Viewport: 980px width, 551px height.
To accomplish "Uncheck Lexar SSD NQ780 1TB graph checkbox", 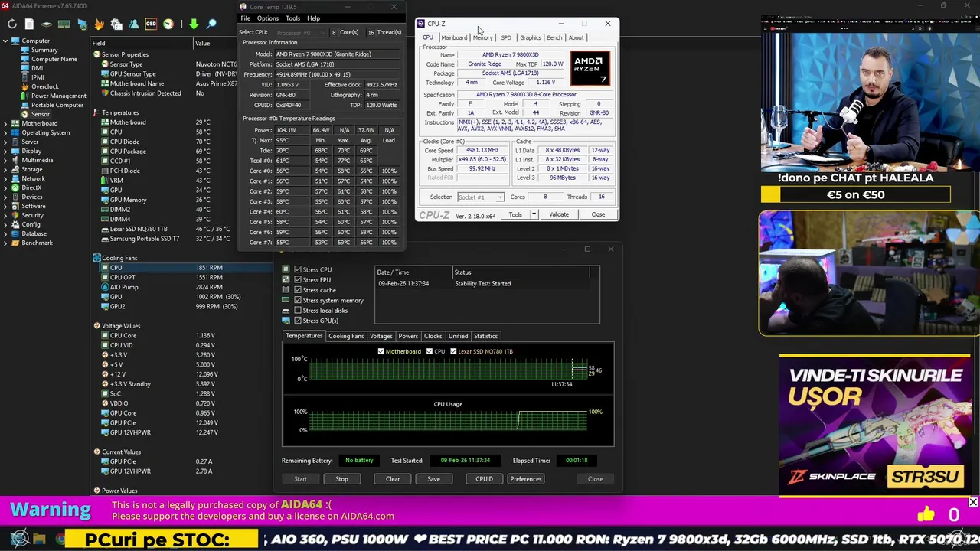I will click(453, 351).
